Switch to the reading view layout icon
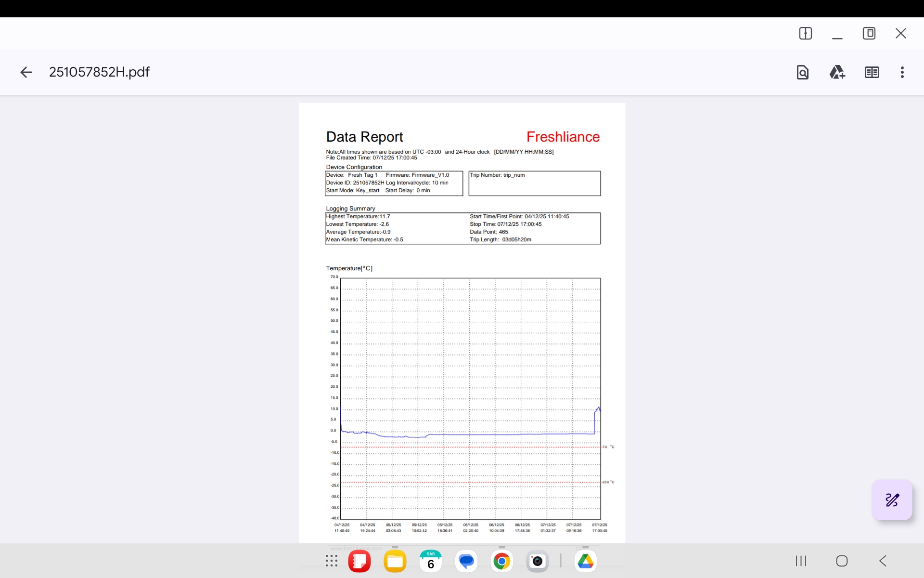 pos(872,72)
